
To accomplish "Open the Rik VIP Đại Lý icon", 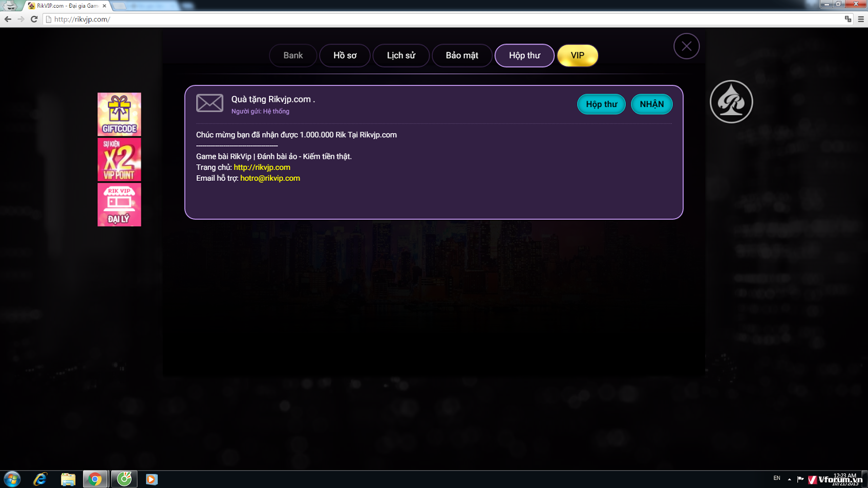I will click(x=119, y=204).
